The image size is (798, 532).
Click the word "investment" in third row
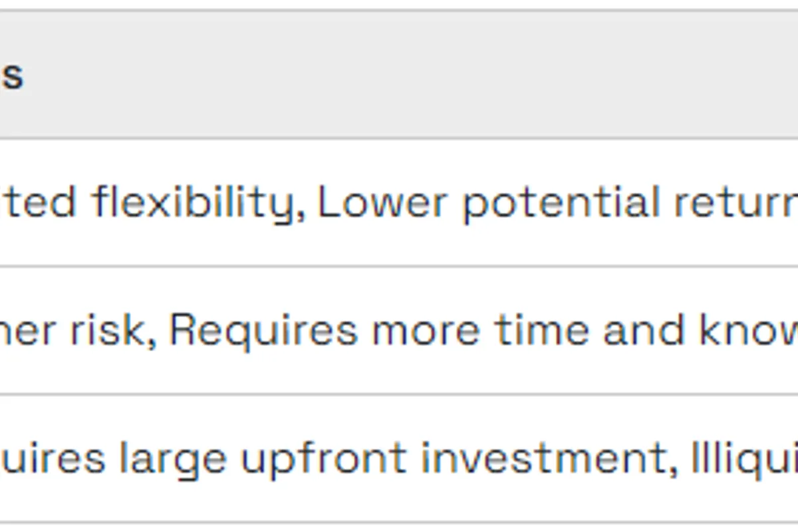tap(540, 458)
